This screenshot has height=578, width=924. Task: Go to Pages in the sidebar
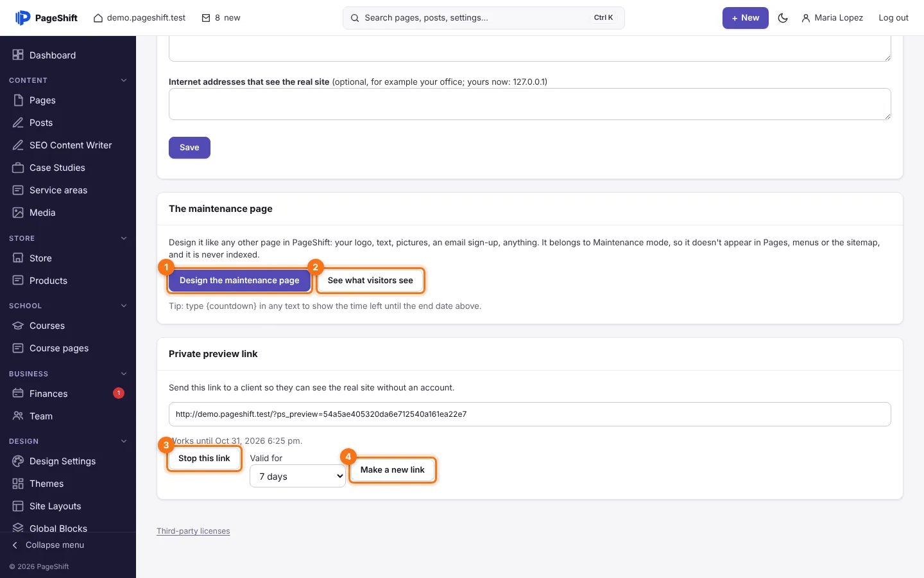(68, 100)
